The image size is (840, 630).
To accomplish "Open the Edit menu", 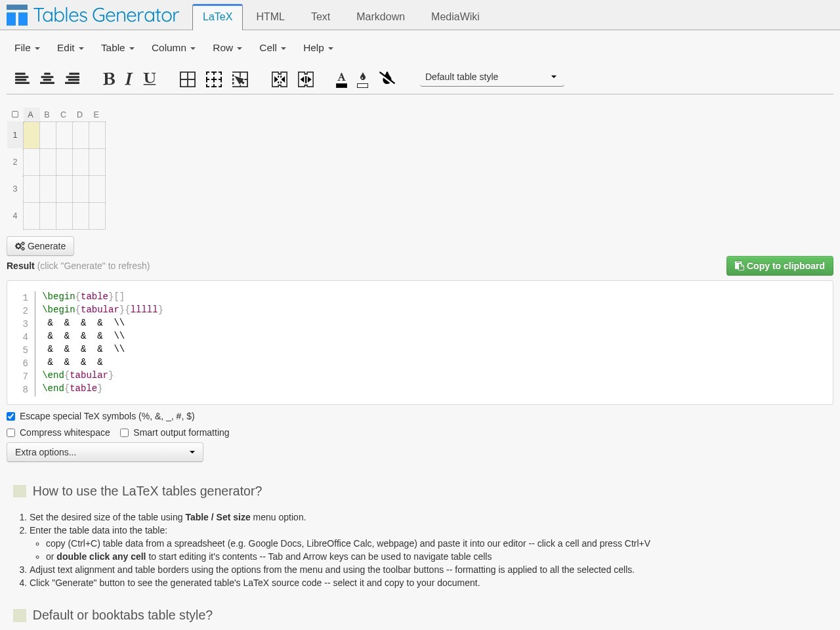I will pos(70,48).
